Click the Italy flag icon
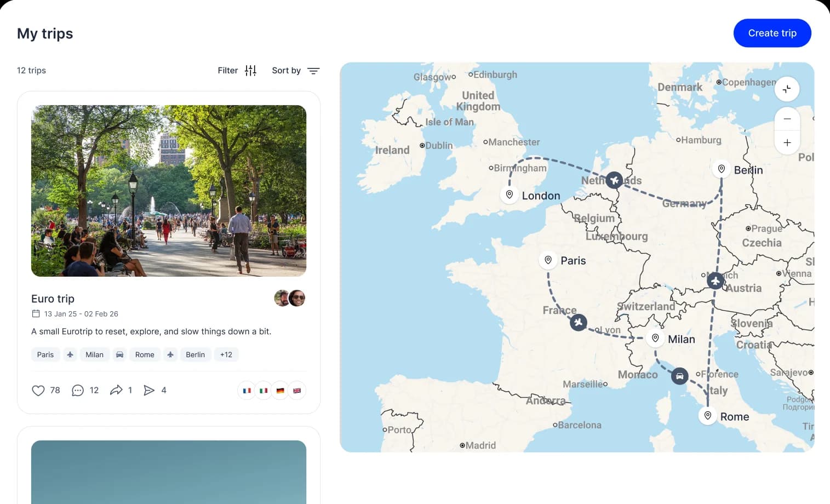This screenshot has width=830, height=504. (264, 391)
